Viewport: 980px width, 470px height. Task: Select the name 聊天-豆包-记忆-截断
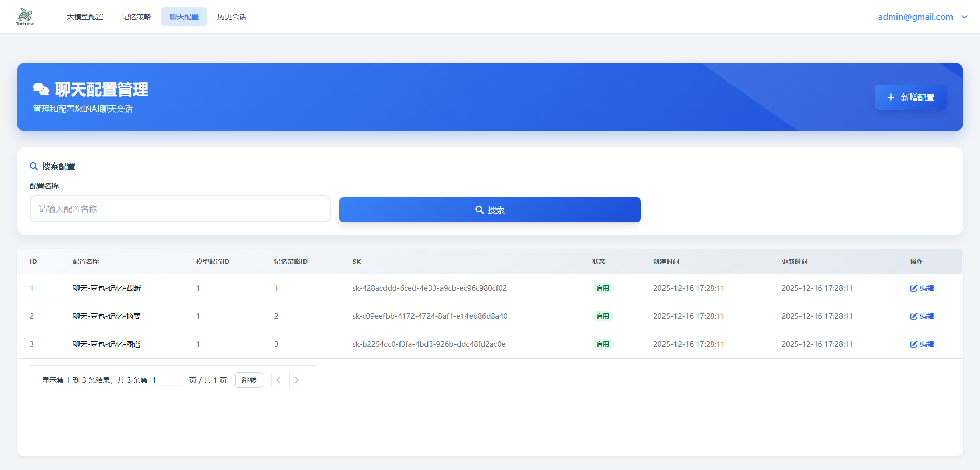[107, 288]
